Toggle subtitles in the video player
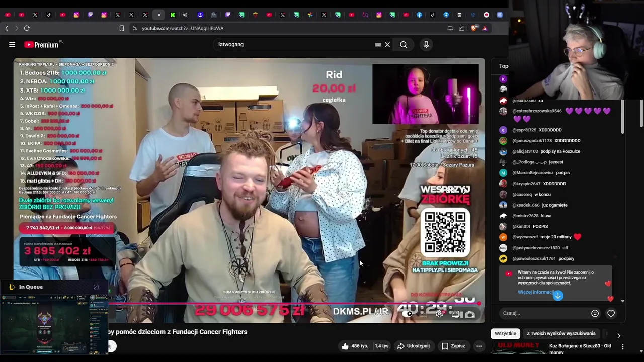This screenshot has width=644, height=362. point(424,314)
